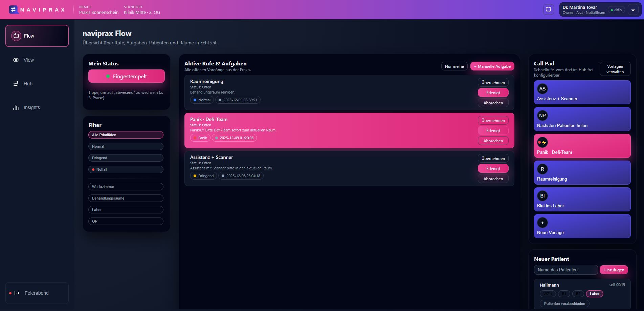Switch to the Hub section
644x311 pixels.
[x=27, y=83]
